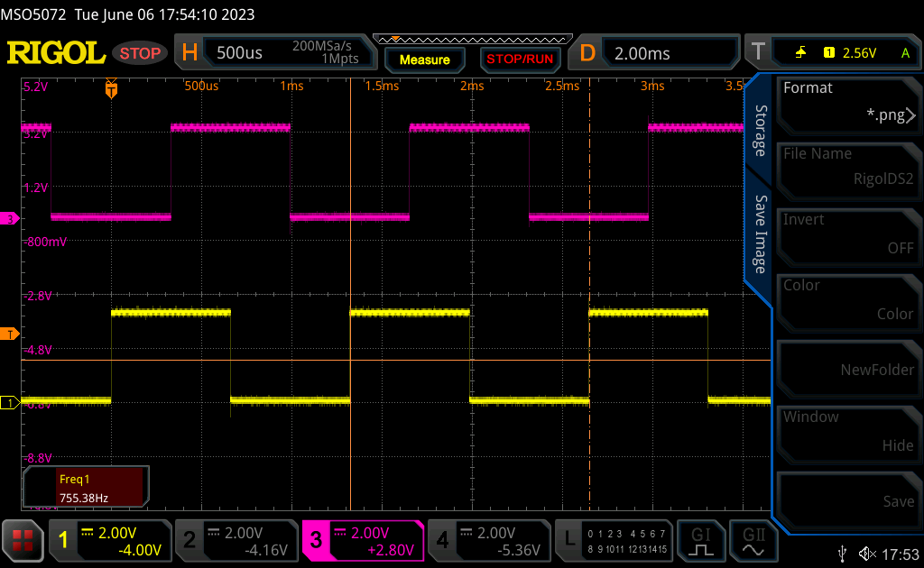Toggle channel 3 at 2.00V
This screenshot has height=568, width=924.
(363, 541)
